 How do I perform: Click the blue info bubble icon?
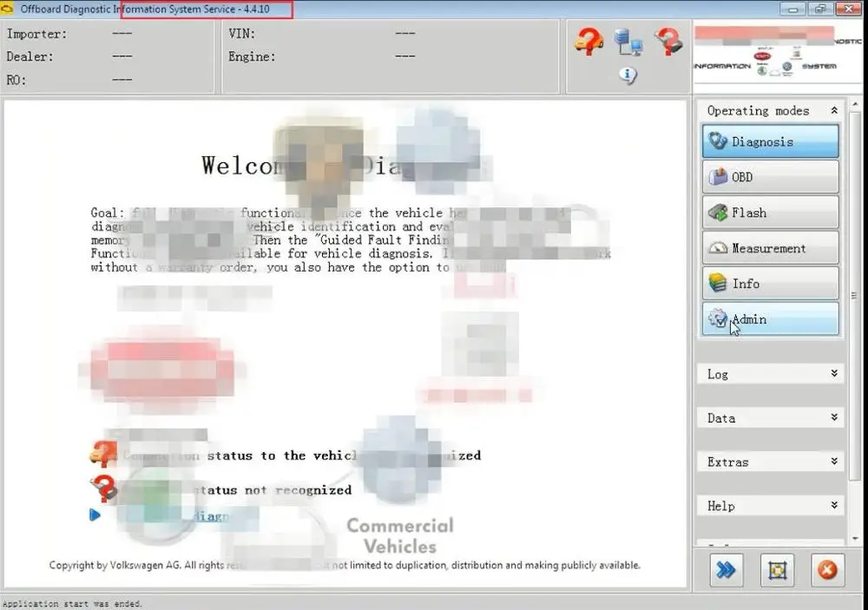pyautogui.click(x=628, y=75)
